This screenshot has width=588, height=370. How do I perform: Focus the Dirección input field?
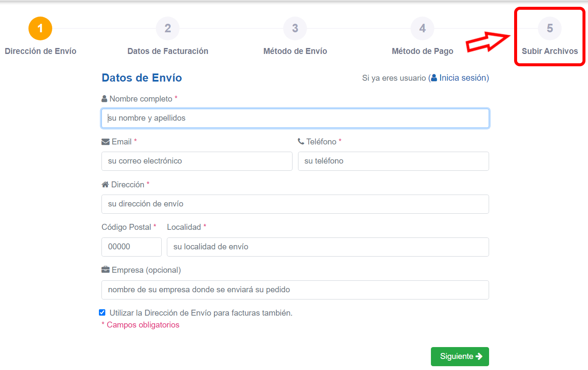[295, 204]
